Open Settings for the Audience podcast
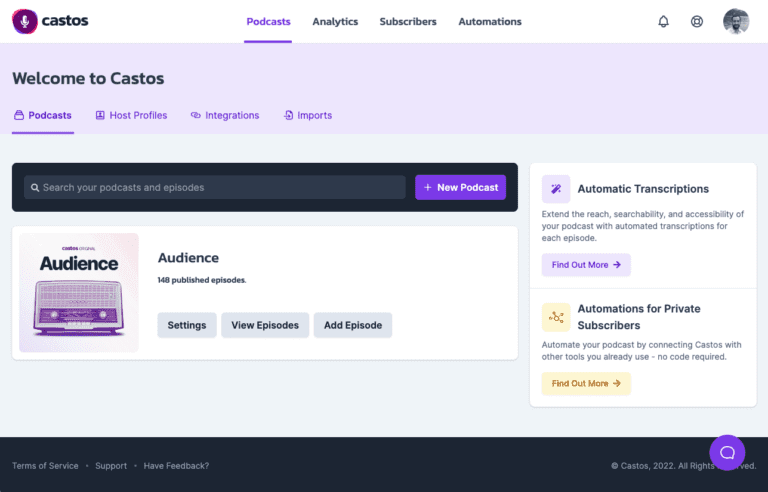Image resolution: width=768 pixels, height=492 pixels. point(187,325)
